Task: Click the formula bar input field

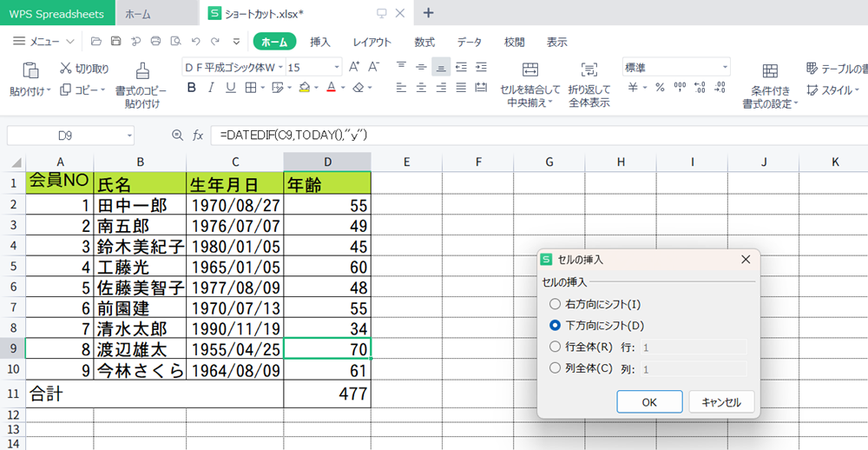Action: pyautogui.click(x=539, y=136)
